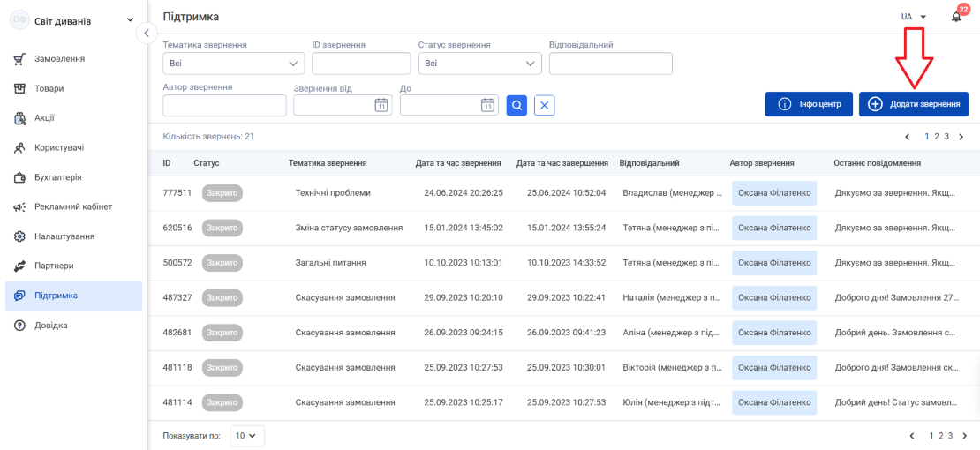The width and height of the screenshot is (980, 450).
Task: Click the Автор звернення input field
Action: click(x=224, y=106)
